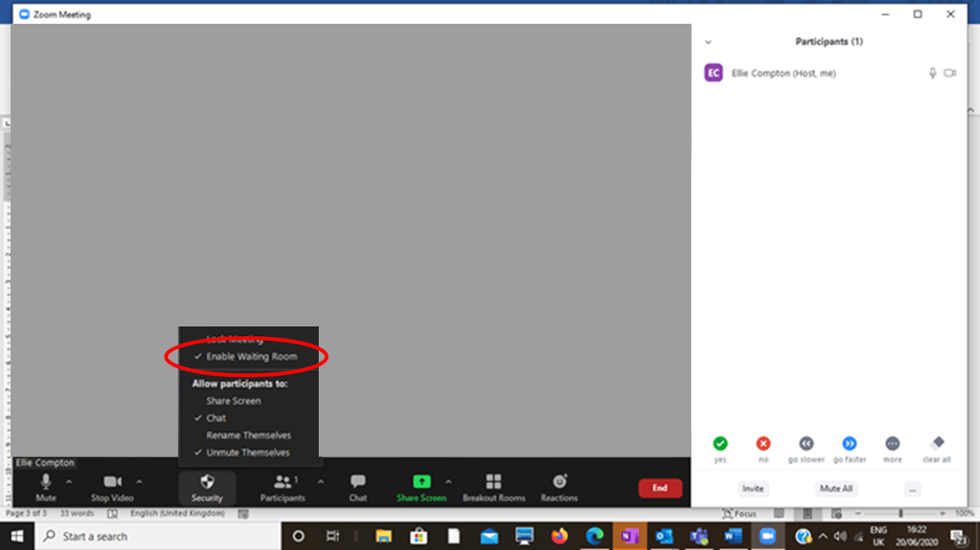Switch Word to Focus mode
The height and width of the screenshot is (550, 980).
[x=740, y=514]
